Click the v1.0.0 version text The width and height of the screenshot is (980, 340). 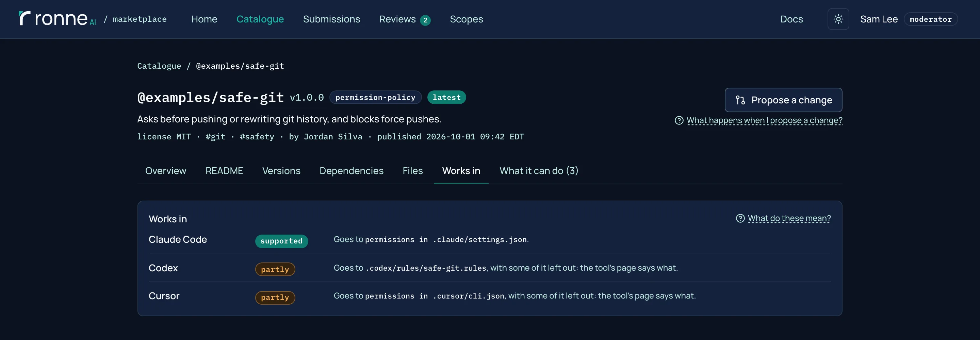(307, 98)
